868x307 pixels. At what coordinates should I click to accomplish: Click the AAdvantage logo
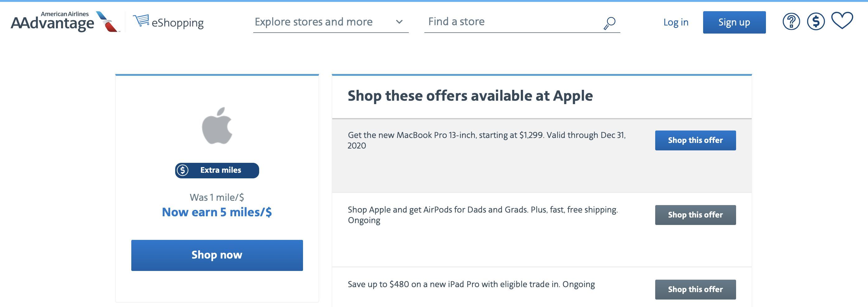coord(52,22)
